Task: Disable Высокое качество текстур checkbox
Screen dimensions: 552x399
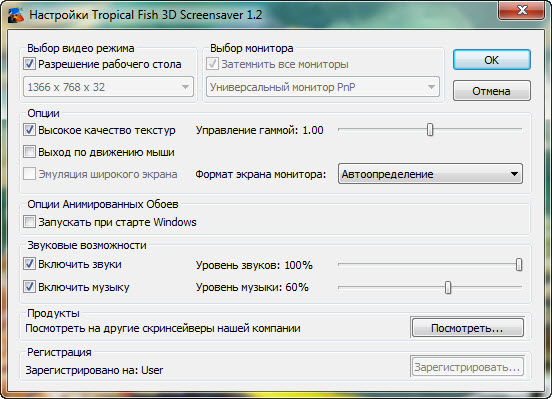Action: [29, 130]
